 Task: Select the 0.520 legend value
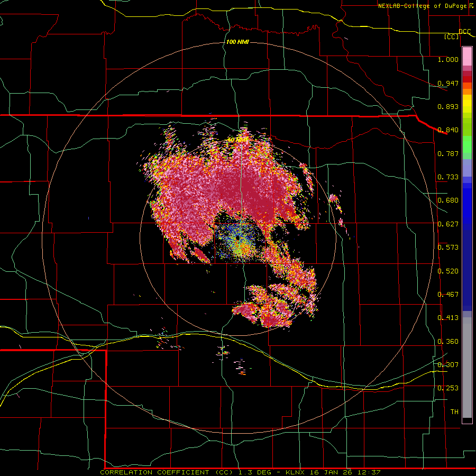(x=448, y=271)
